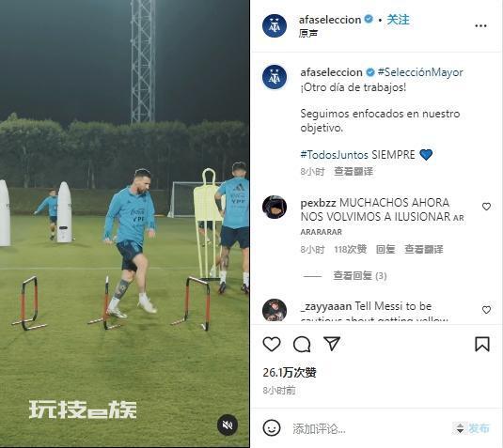
Task: Like pexbzz's comment
Action: tap(486, 207)
